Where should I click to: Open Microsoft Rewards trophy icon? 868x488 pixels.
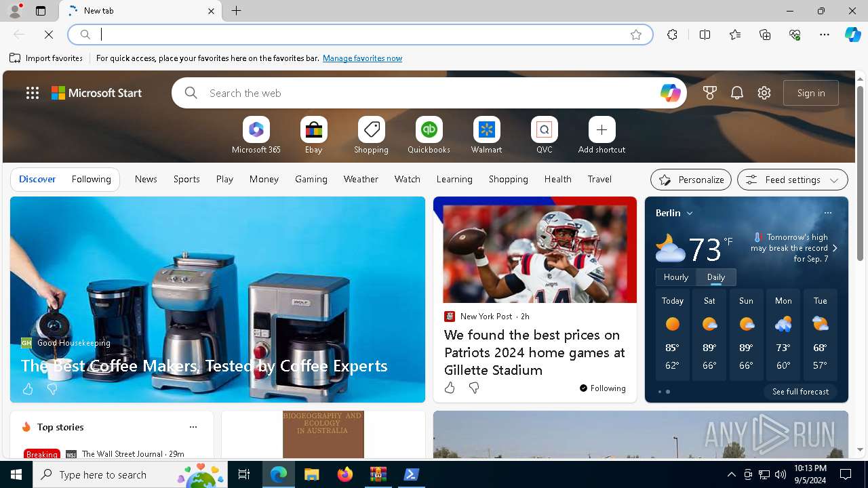click(710, 93)
